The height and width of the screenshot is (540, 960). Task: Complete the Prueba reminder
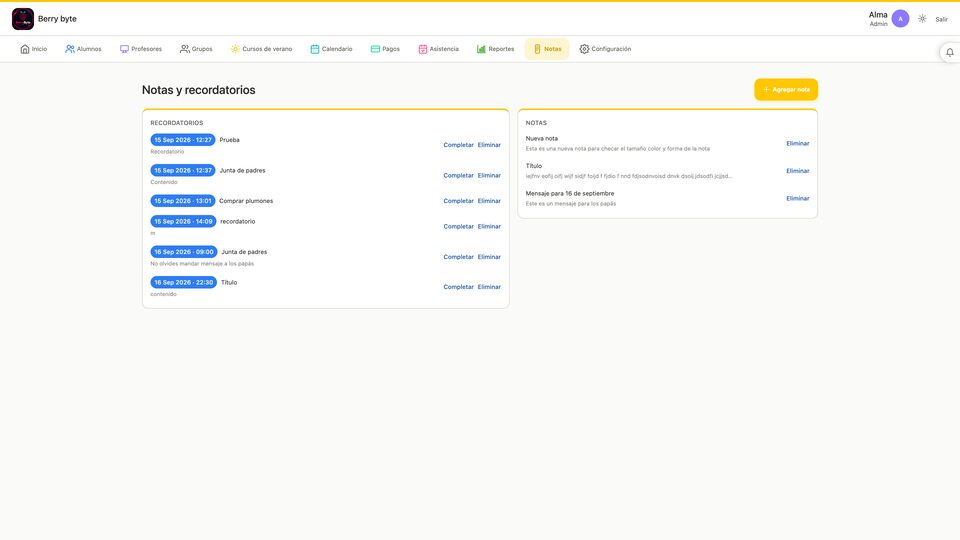(459, 145)
